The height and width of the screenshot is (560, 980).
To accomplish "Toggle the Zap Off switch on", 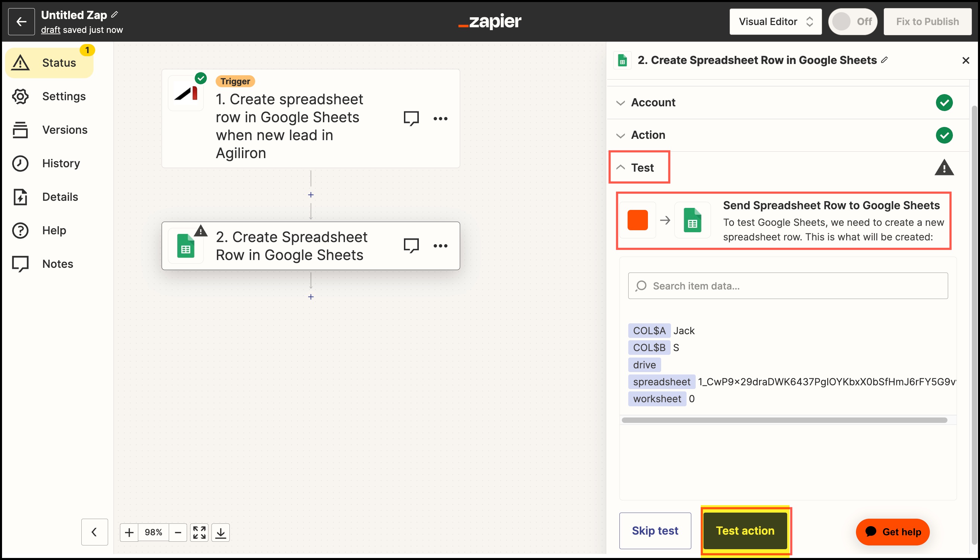I will (852, 22).
